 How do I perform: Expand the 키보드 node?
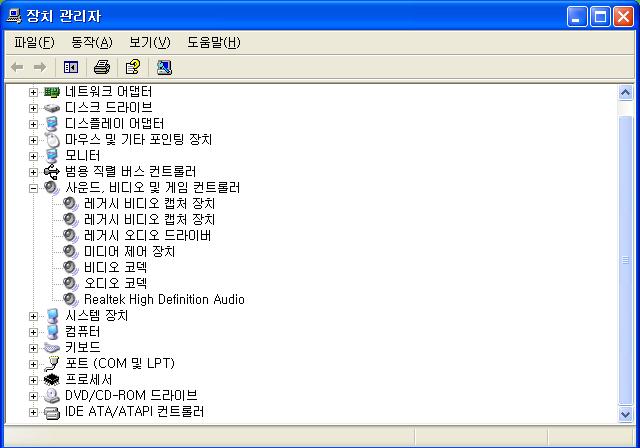pyautogui.click(x=33, y=348)
